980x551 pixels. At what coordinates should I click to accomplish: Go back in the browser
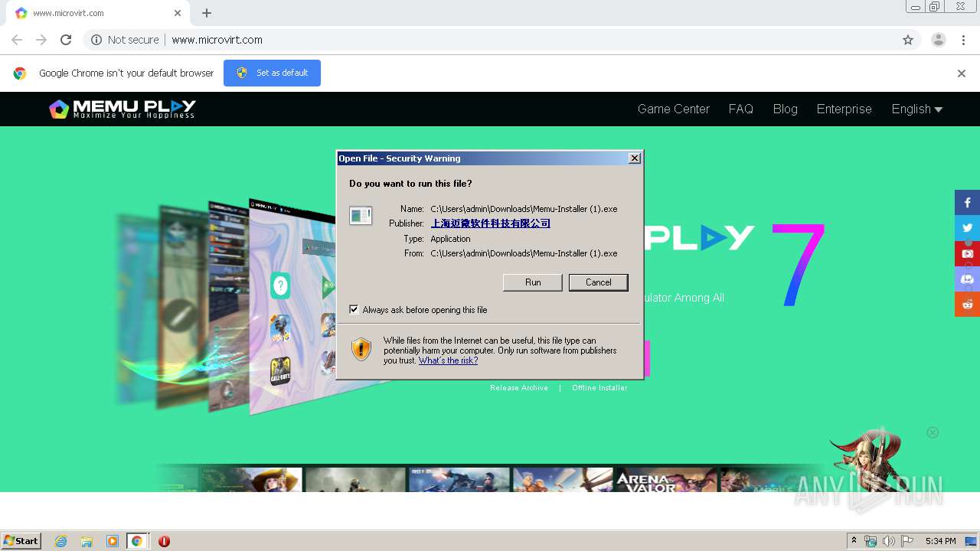point(17,40)
